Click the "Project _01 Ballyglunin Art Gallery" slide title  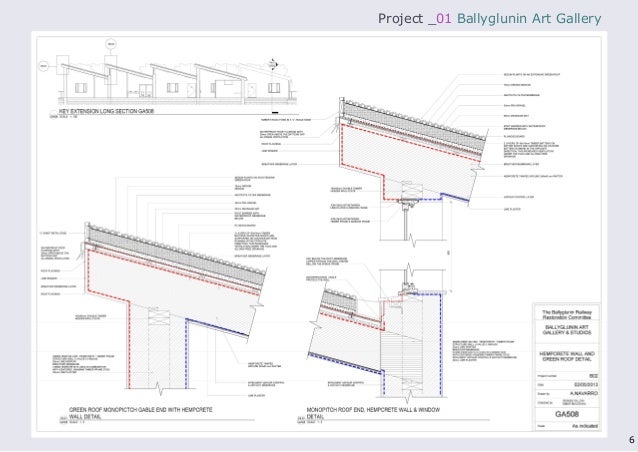(x=489, y=19)
